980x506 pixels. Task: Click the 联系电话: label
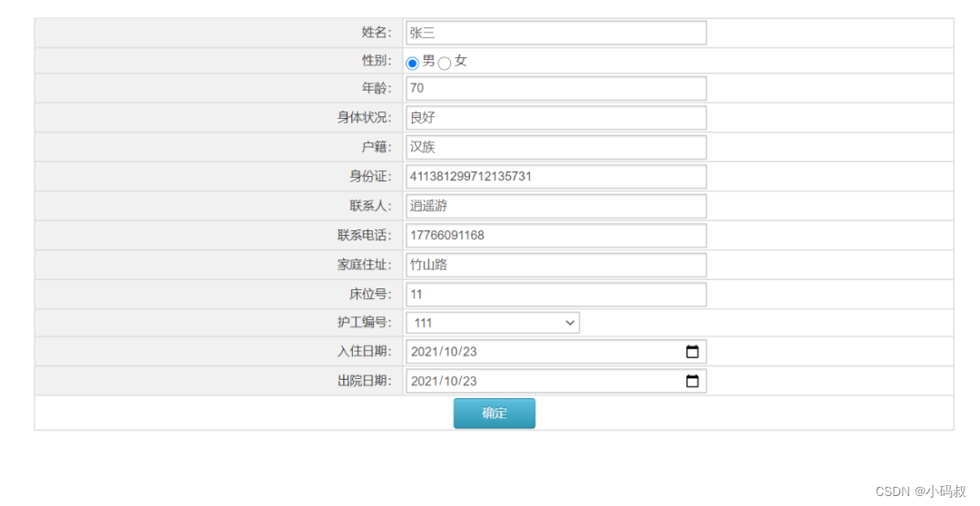pyautogui.click(x=365, y=236)
